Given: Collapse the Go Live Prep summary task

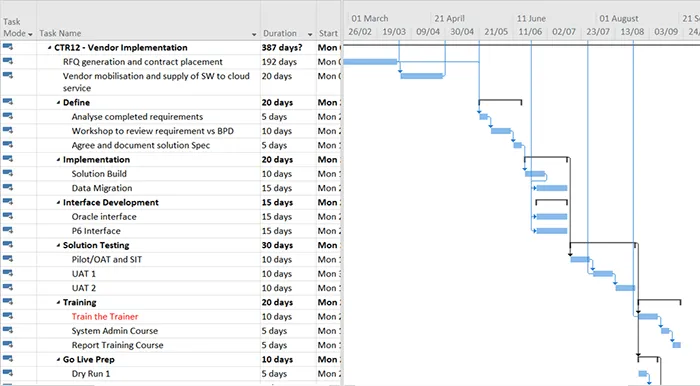Looking at the screenshot, I should coord(58,360).
